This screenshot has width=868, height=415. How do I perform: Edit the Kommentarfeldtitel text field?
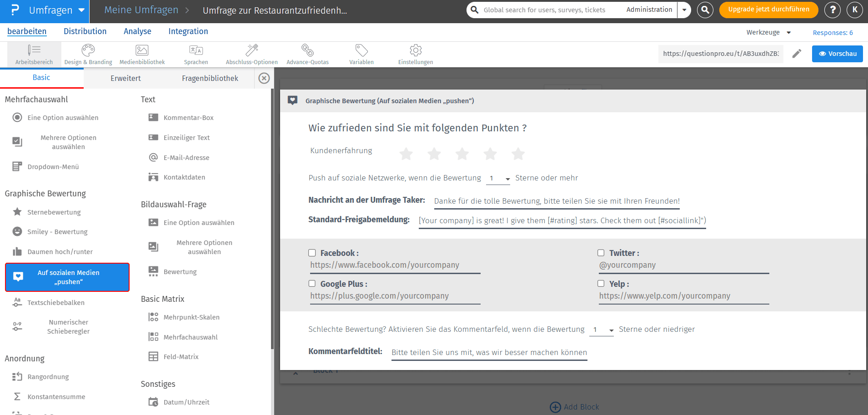pos(489,353)
